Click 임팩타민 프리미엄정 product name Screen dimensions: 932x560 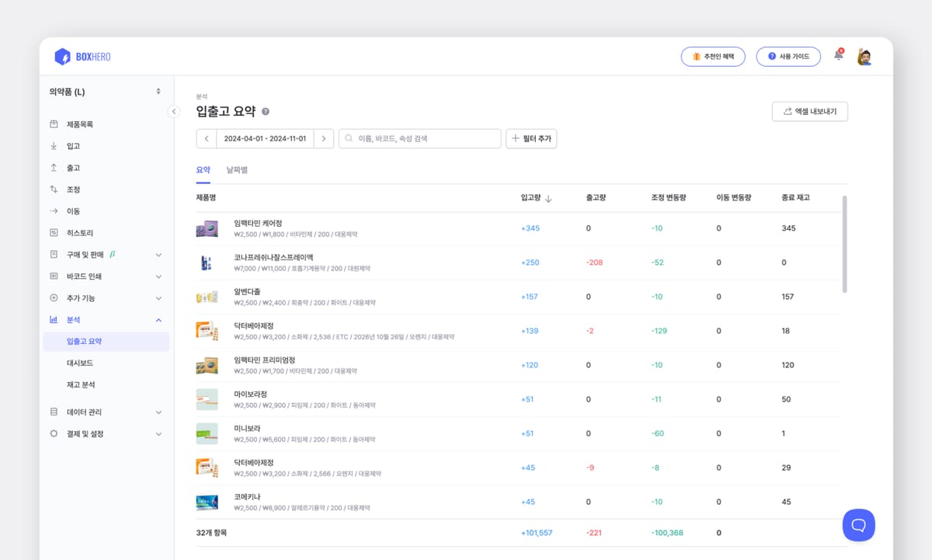[264, 360]
